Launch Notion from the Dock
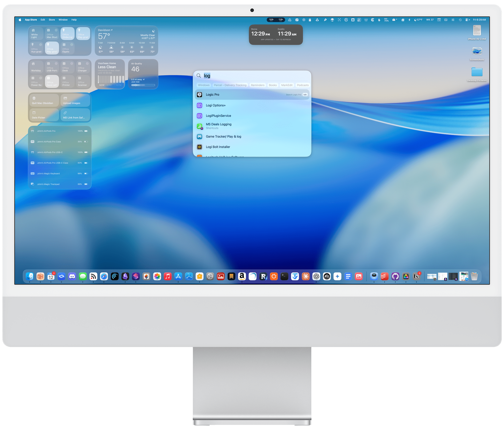504x428 pixels. coord(416,276)
